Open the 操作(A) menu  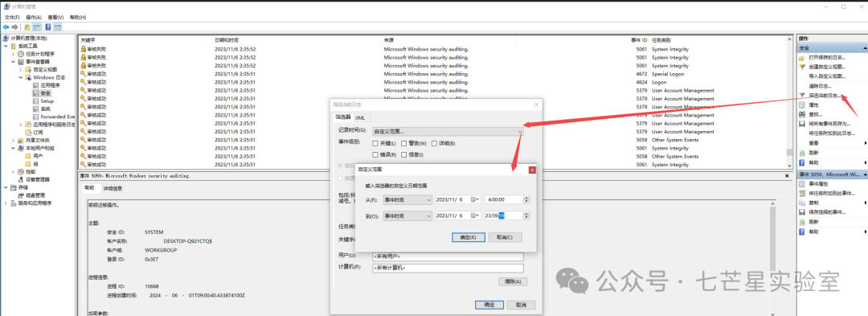(34, 18)
